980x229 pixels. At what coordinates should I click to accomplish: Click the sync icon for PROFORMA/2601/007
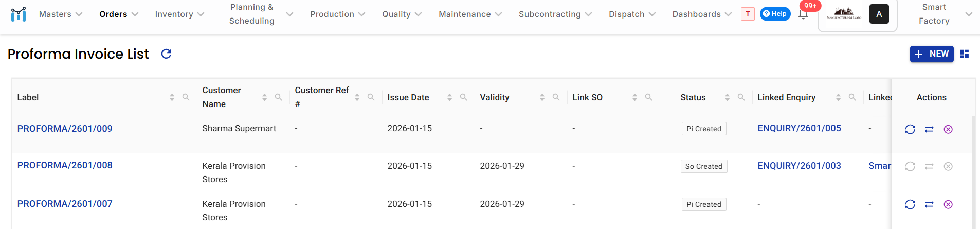[910, 204]
